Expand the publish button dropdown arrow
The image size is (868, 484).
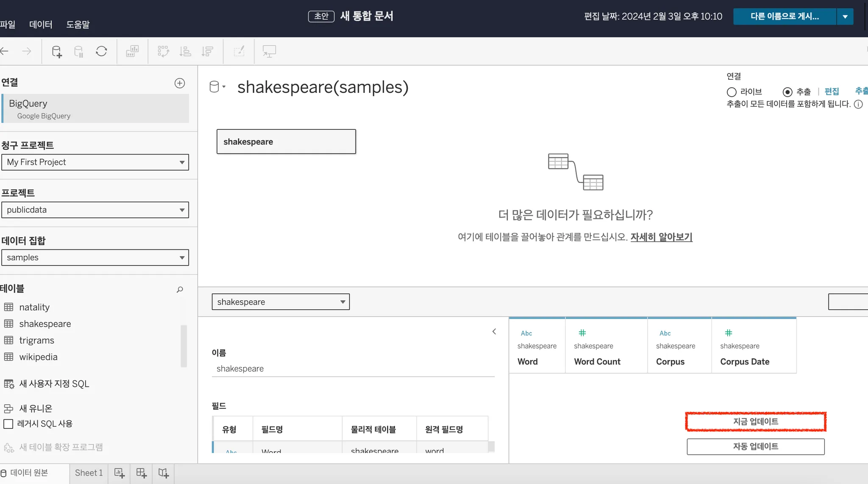click(845, 17)
